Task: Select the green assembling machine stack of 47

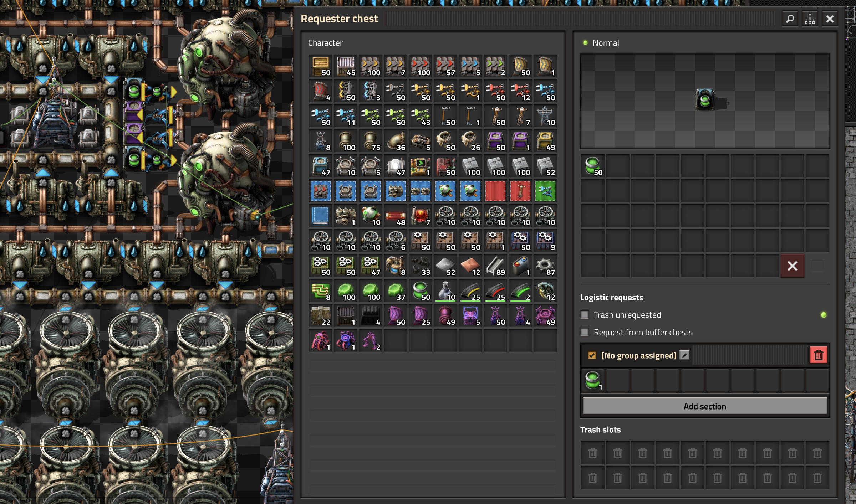Action: pyautogui.click(x=371, y=266)
